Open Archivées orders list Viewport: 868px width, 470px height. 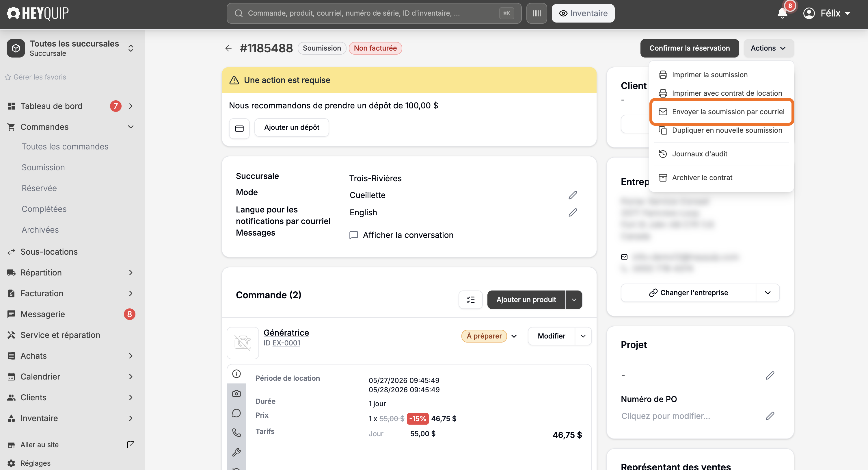(40, 230)
